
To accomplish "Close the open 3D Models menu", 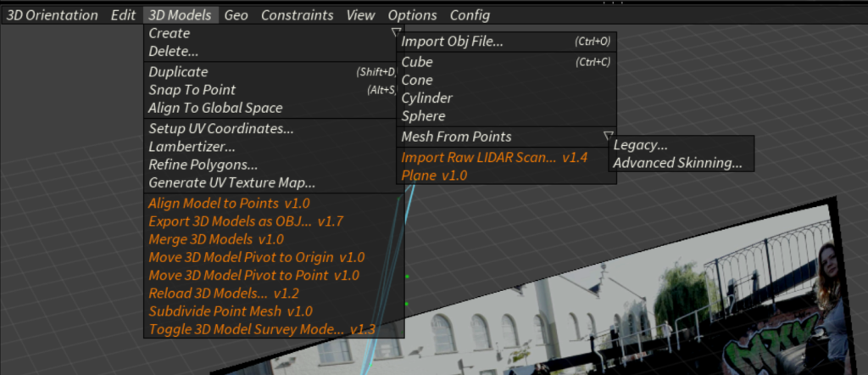I will click(181, 15).
